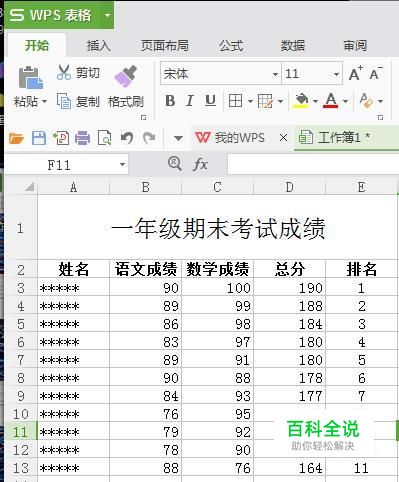Image resolution: width=399 pixels, height=482 pixels.
Task: Activate the Format Painter brush
Action: click(x=126, y=76)
